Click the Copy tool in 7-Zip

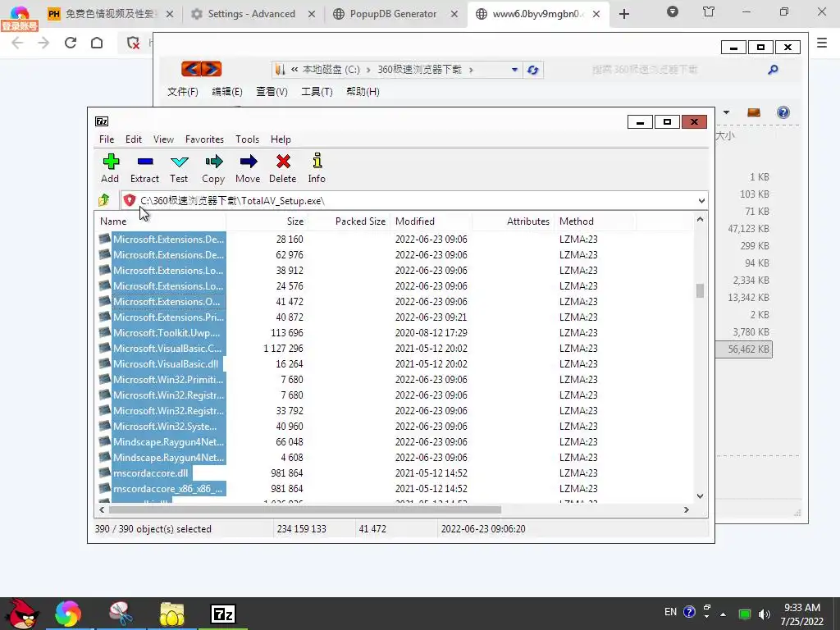coord(213,169)
